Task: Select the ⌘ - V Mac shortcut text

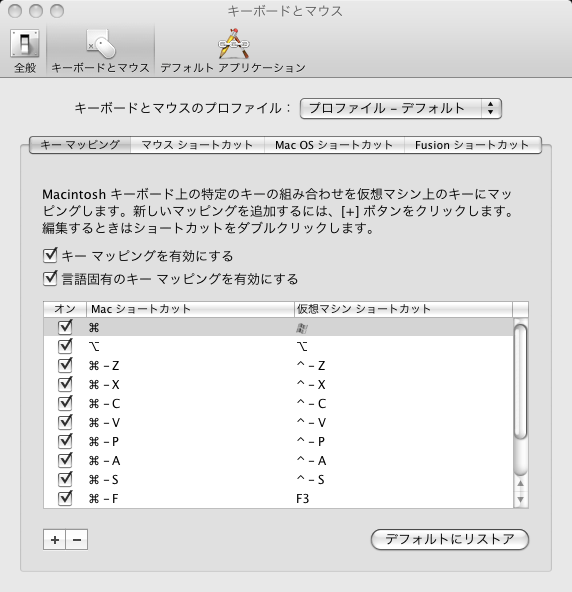Action: 104,422
